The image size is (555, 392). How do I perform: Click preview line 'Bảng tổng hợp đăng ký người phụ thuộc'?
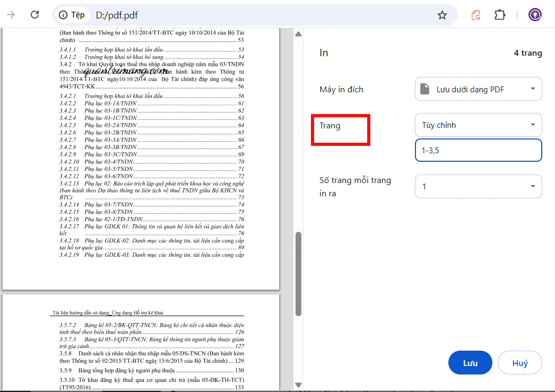(127, 370)
